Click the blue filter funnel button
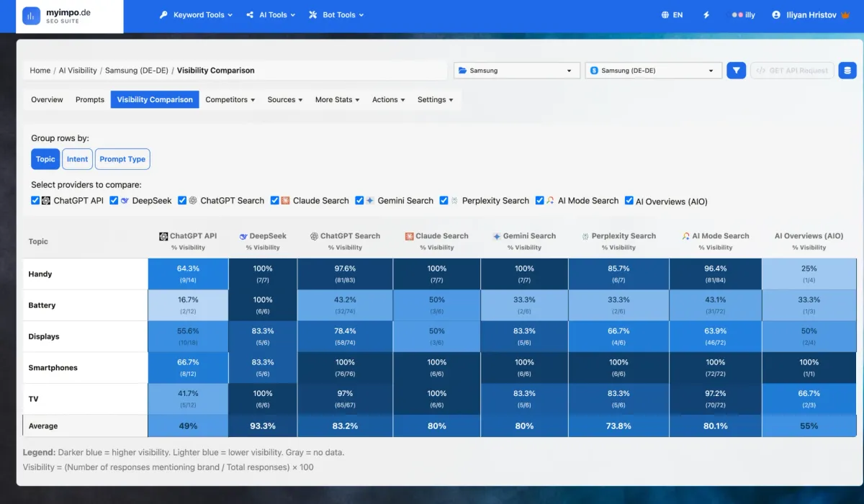Viewport: 864px width, 504px height. pos(736,71)
